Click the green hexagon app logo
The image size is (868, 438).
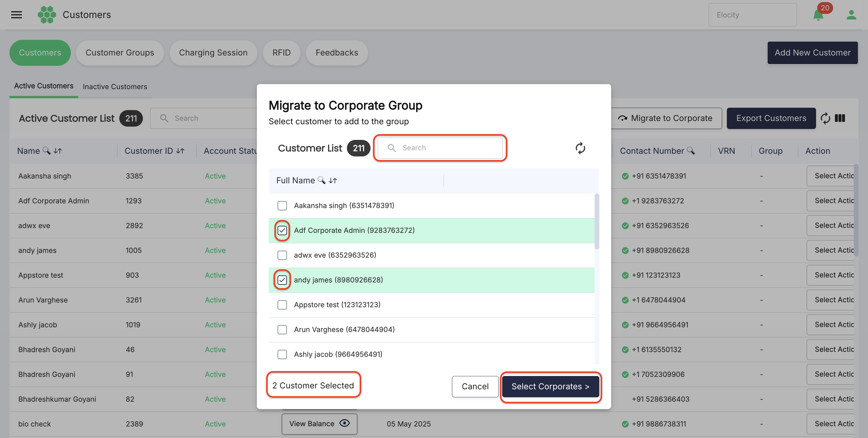pos(47,15)
